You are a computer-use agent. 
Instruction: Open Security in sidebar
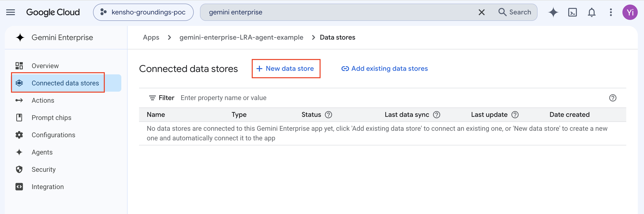click(x=44, y=169)
